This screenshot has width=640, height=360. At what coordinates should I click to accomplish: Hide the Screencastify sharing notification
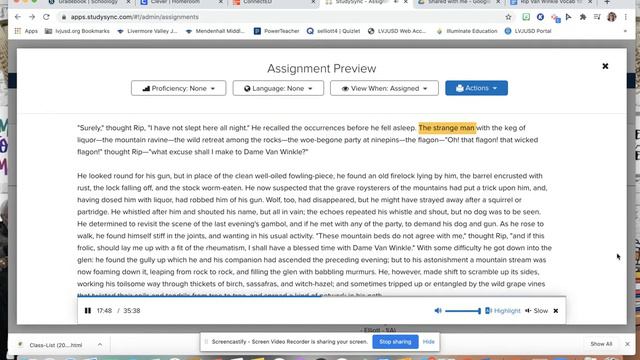pos(429,342)
